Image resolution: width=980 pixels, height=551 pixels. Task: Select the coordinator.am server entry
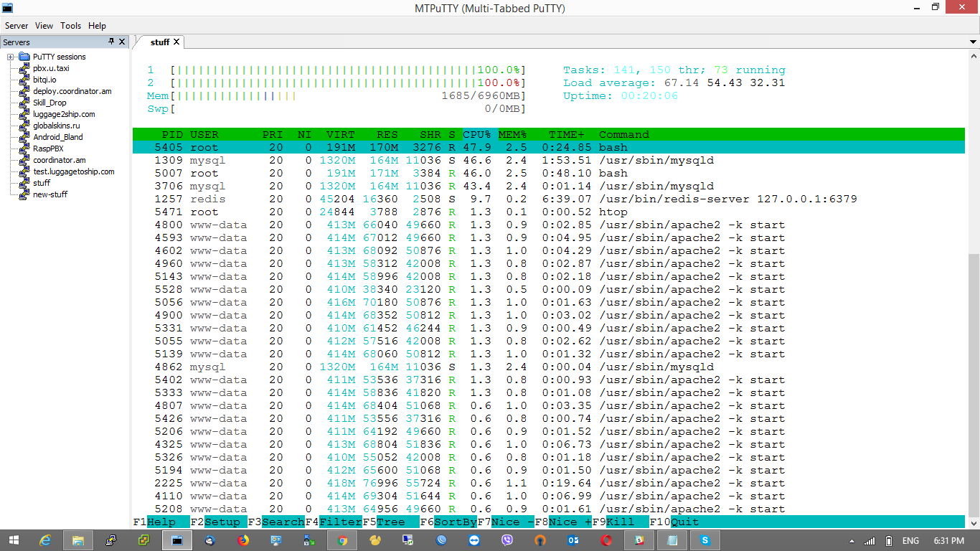pyautogui.click(x=60, y=160)
